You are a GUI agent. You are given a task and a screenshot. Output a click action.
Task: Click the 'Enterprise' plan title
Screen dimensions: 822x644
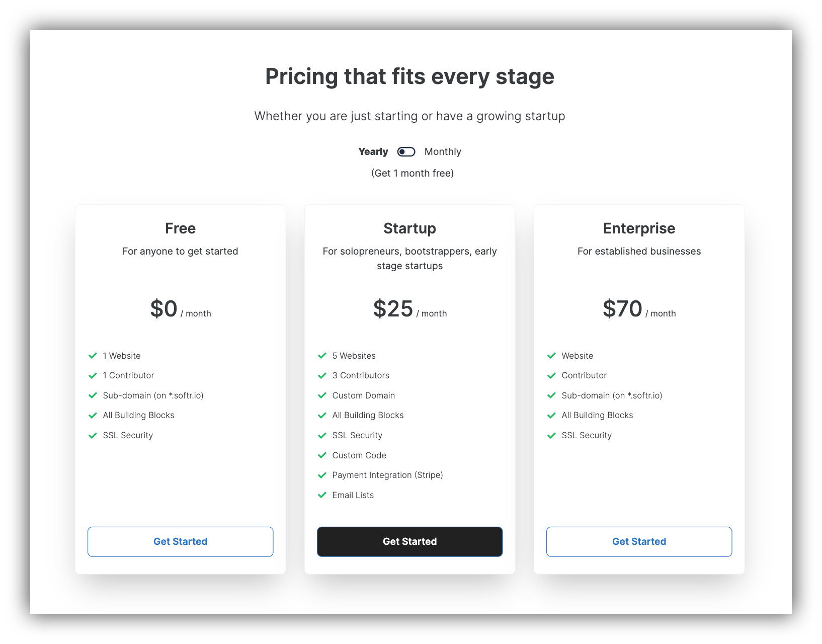coord(639,228)
